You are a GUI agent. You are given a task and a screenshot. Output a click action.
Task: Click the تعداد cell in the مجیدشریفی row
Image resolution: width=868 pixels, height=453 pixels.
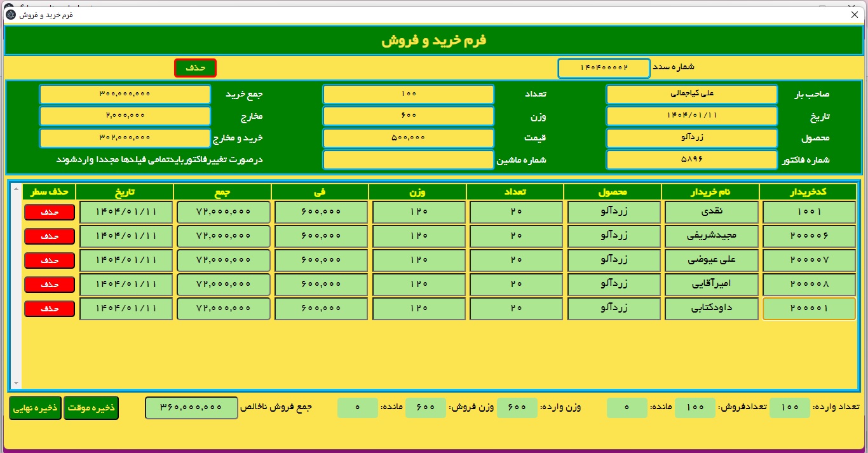(x=516, y=236)
